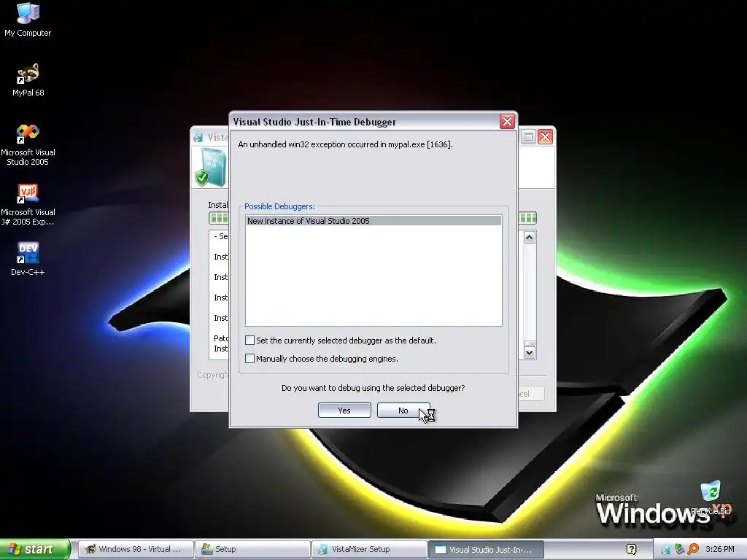Switch to 'Windows 98 - Virtual' taskbar item

(x=136, y=549)
